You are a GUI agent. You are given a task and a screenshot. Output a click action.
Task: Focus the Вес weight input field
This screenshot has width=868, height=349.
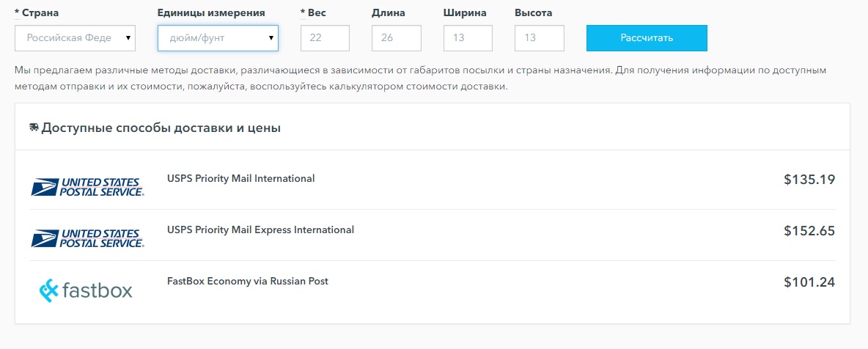325,38
